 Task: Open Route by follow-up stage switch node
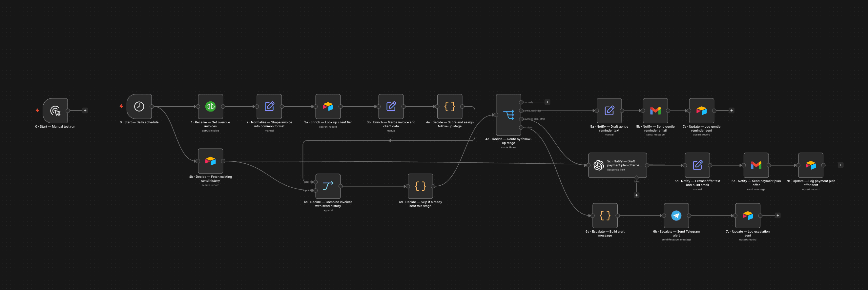tap(508, 115)
